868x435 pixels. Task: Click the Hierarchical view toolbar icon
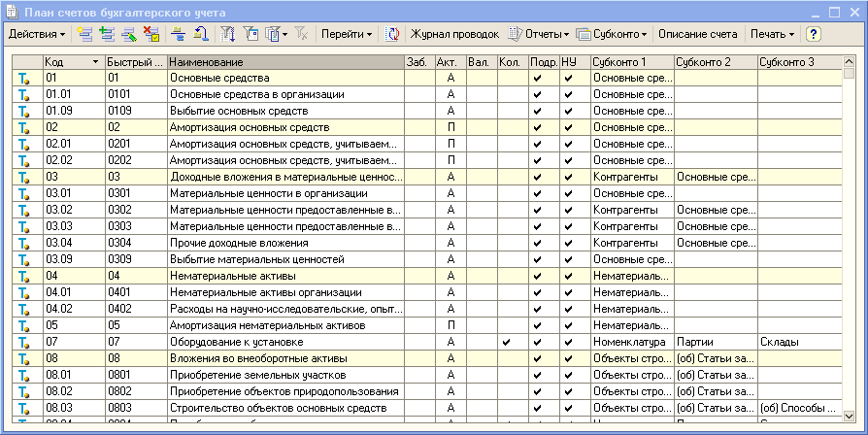(179, 34)
